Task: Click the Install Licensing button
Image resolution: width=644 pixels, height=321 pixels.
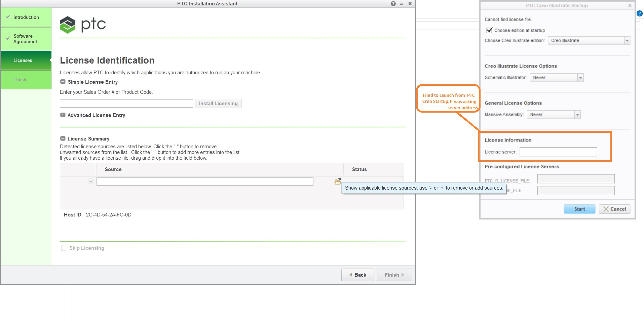Action: [218, 104]
